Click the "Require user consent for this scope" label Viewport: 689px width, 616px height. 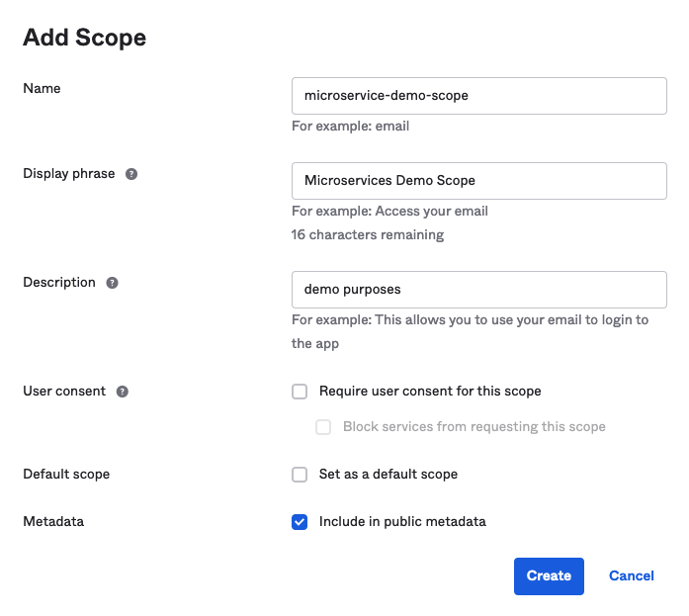click(x=430, y=392)
